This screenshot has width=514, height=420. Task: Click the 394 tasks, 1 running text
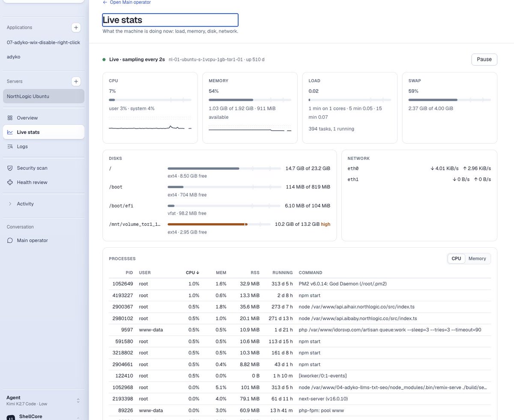pos(331,129)
